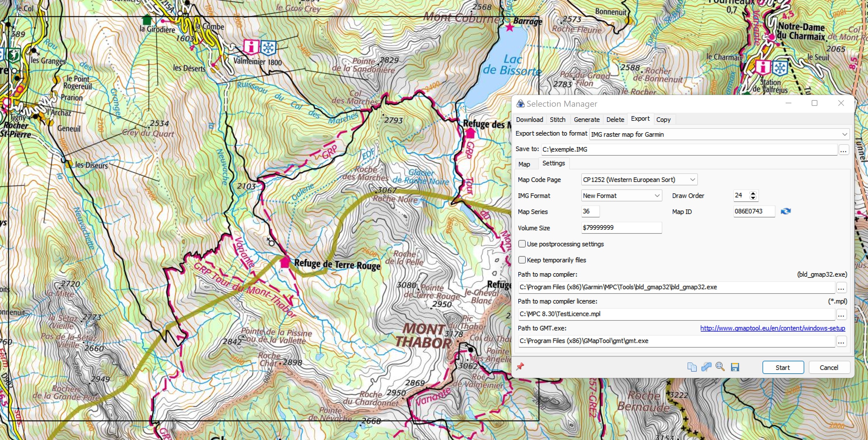The width and height of the screenshot is (868, 440).
Task: Edit the Map Series field
Action: [590, 211]
